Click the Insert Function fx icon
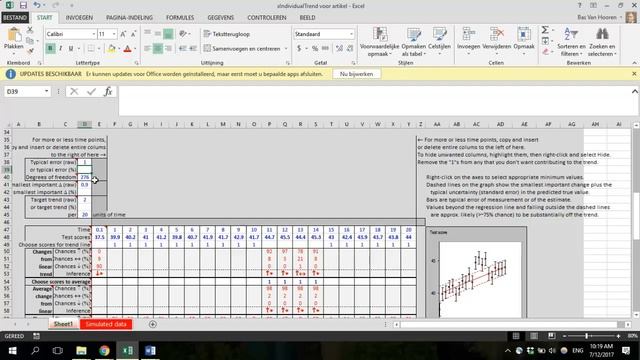This screenshot has height=360, width=640. pos(108,91)
